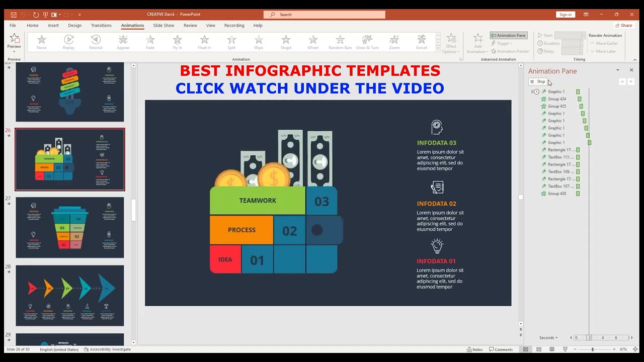Viewport: 644px width, 362px height.
Task: Open the Trigger dropdown
Action: pyautogui.click(x=503, y=43)
